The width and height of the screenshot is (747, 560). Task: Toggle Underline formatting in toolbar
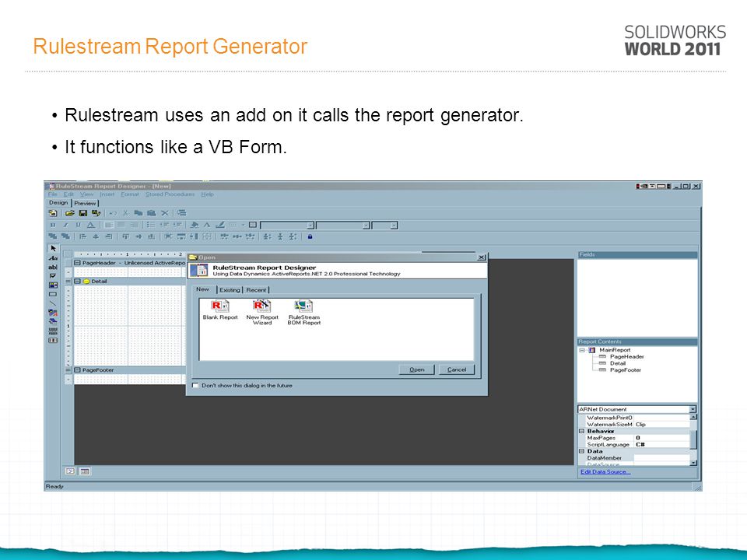tap(78, 225)
